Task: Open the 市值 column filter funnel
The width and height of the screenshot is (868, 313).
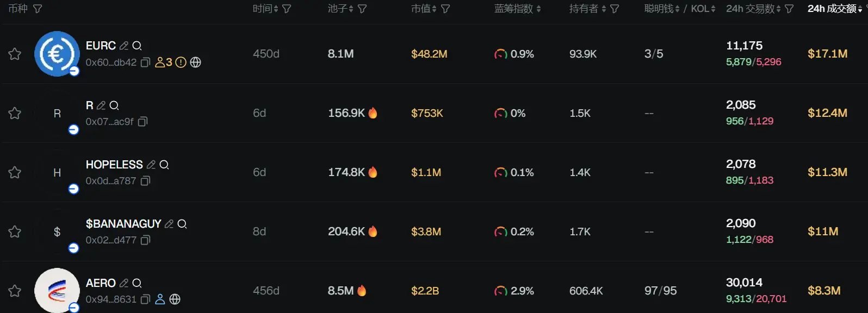Action: pyautogui.click(x=445, y=9)
